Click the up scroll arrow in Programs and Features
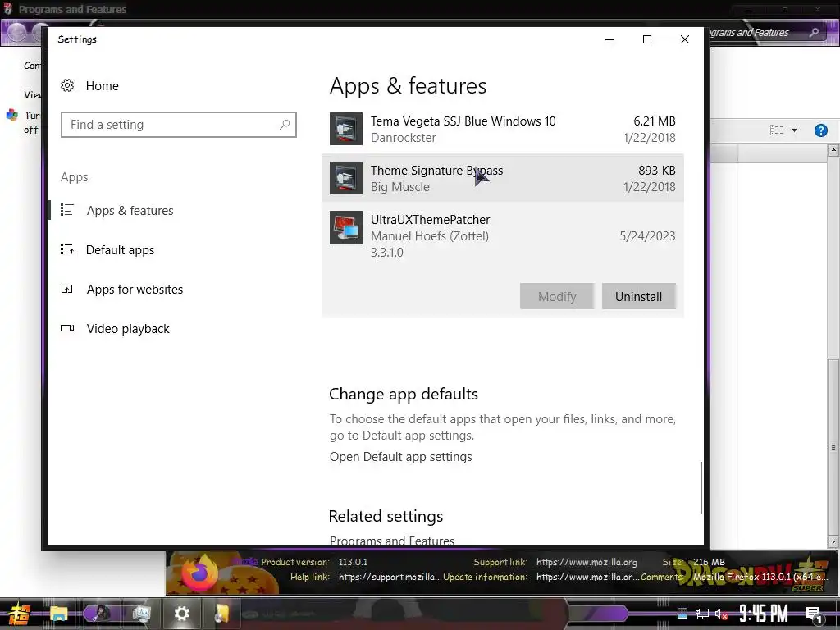This screenshot has height=630, width=840. click(833, 151)
